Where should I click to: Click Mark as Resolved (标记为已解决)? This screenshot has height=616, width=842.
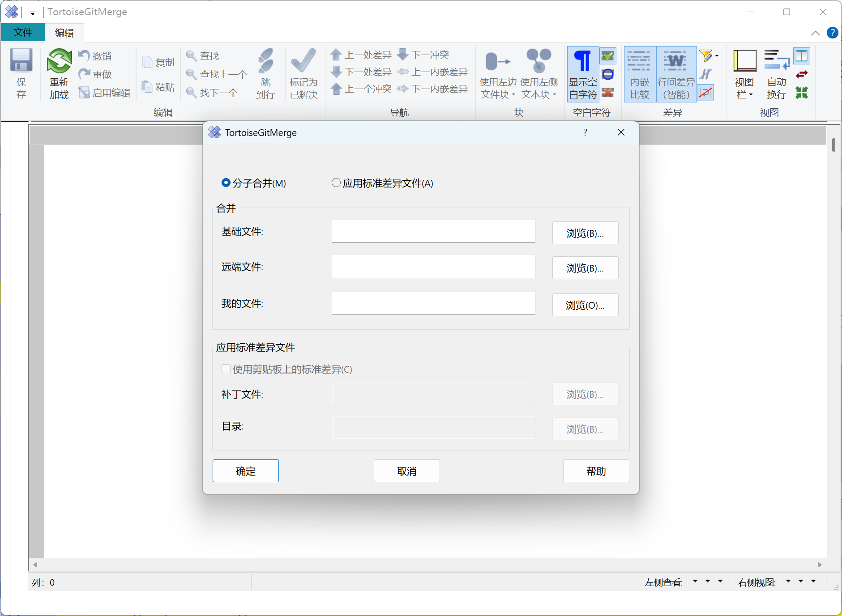(x=303, y=74)
